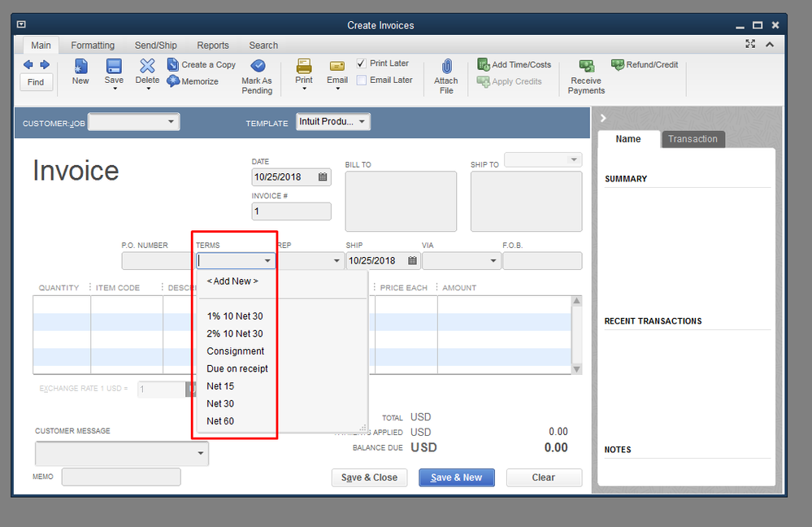Mark invoice As Pending
This screenshot has height=527, width=812.
[x=257, y=76]
